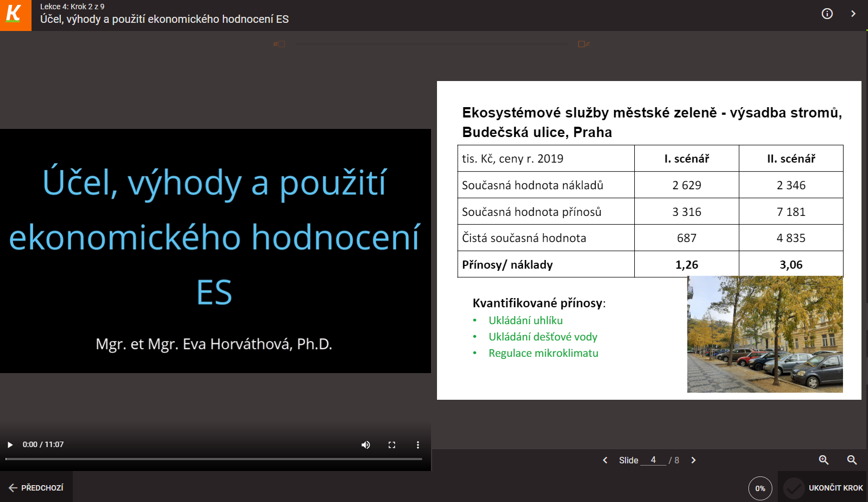868x502 pixels.
Task: Select 'Regulace mikroklimatu' bullet
Action: point(544,353)
